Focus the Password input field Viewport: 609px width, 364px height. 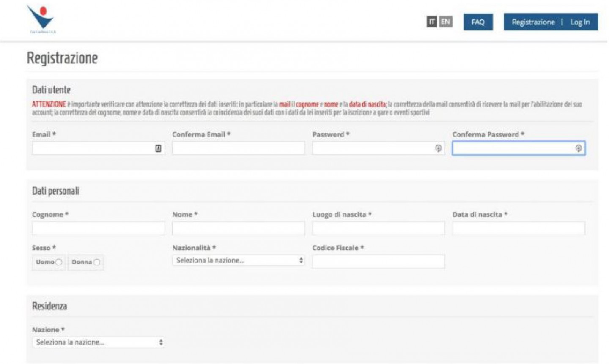pos(378,148)
